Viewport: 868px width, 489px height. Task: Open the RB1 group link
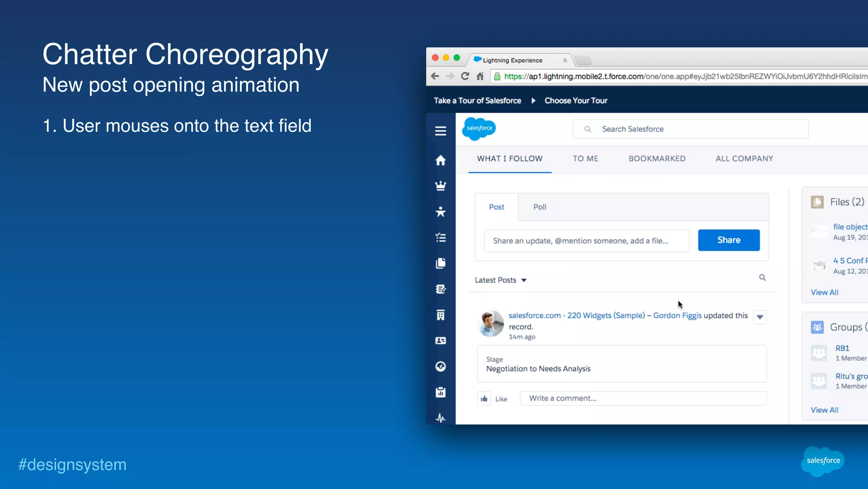tap(842, 348)
